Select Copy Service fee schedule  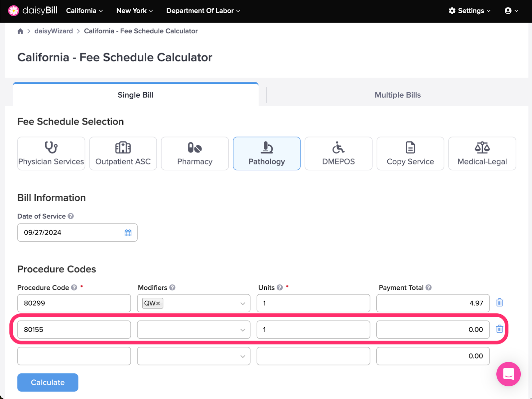point(410,153)
